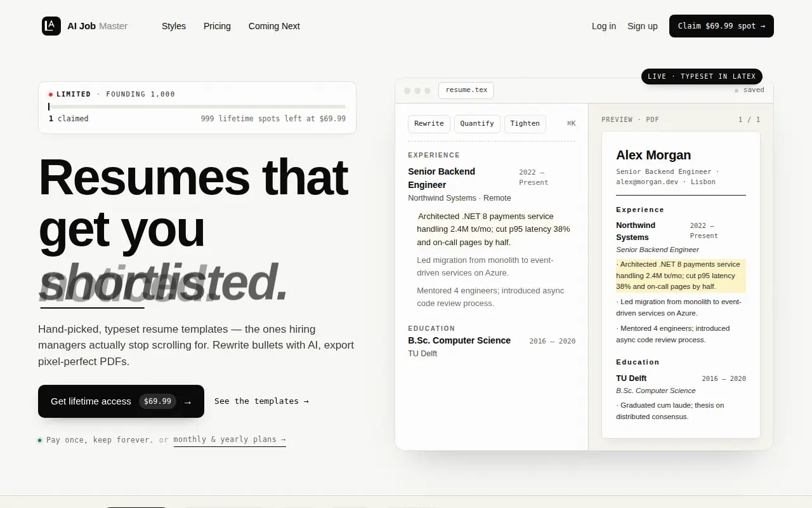Click the AI Job Master logo icon
This screenshot has width=812, height=508.
tap(51, 26)
